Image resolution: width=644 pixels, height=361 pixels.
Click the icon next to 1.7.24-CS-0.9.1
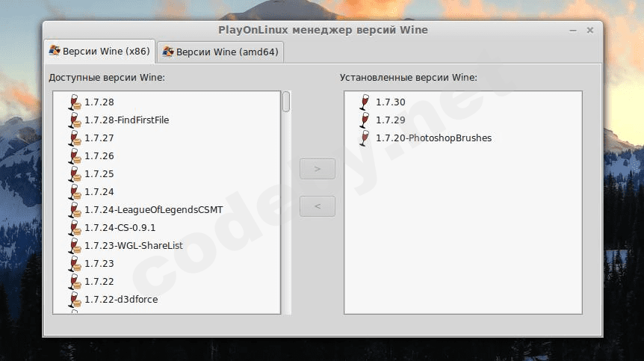(x=75, y=228)
